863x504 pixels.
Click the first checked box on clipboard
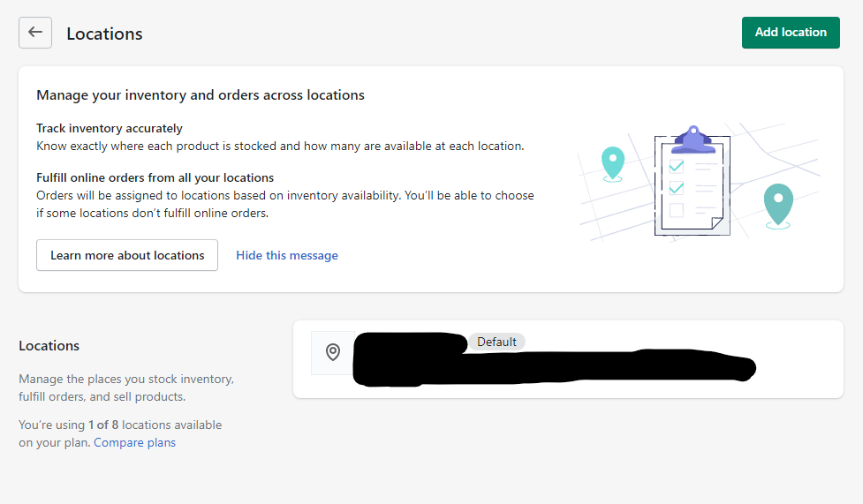(x=677, y=166)
